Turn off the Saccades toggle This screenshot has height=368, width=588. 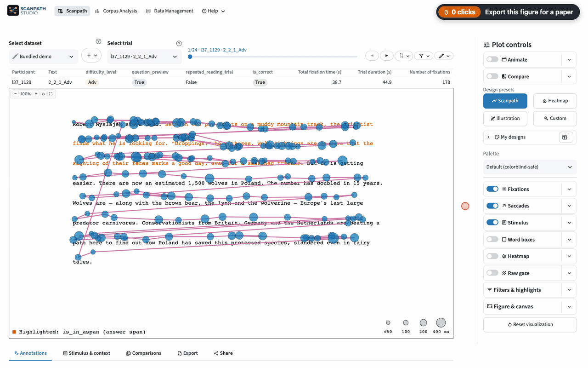(x=492, y=206)
